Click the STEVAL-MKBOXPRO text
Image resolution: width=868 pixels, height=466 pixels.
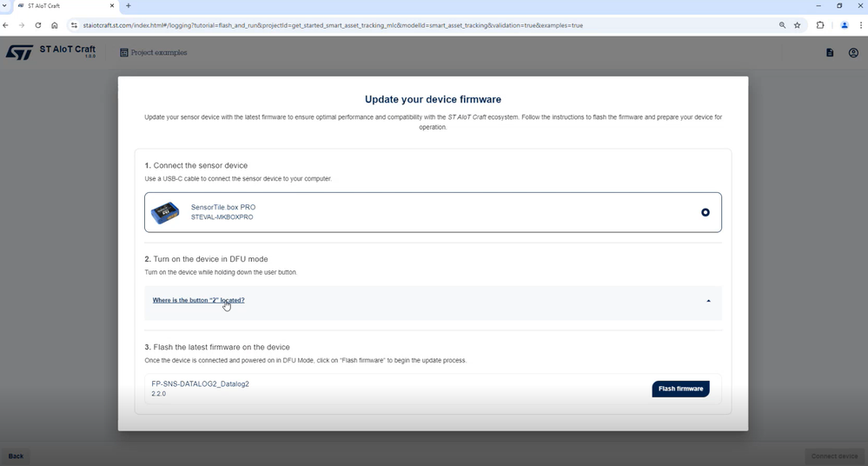[x=222, y=217]
